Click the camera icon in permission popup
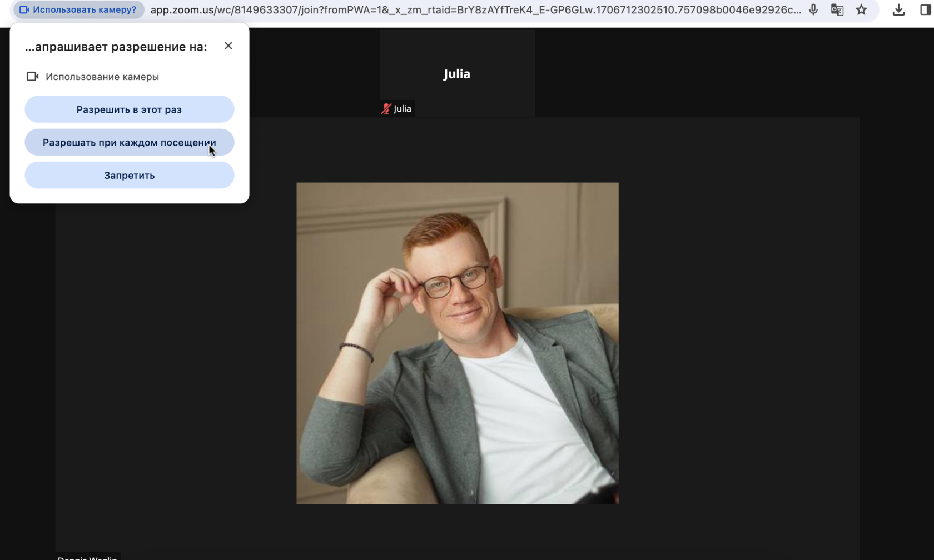Viewport: 934px width, 560px height. point(32,77)
